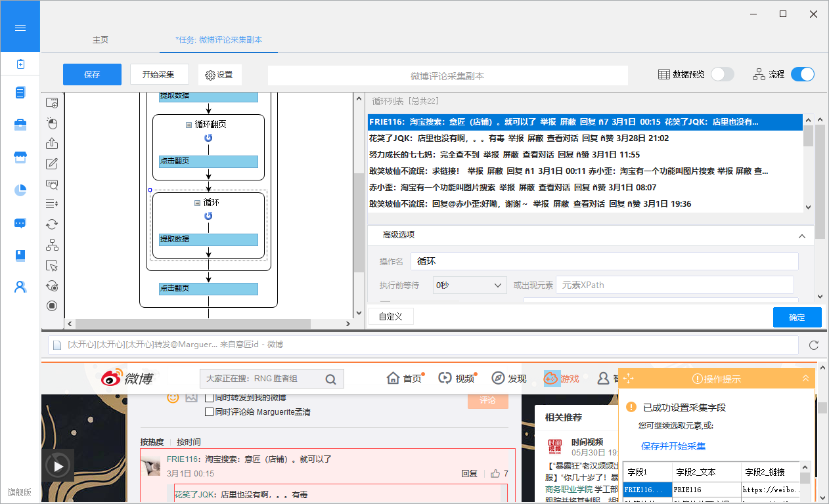The height and width of the screenshot is (504, 829).
Task: Sort comments using the 按时间 tab
Action: point(189,442)
